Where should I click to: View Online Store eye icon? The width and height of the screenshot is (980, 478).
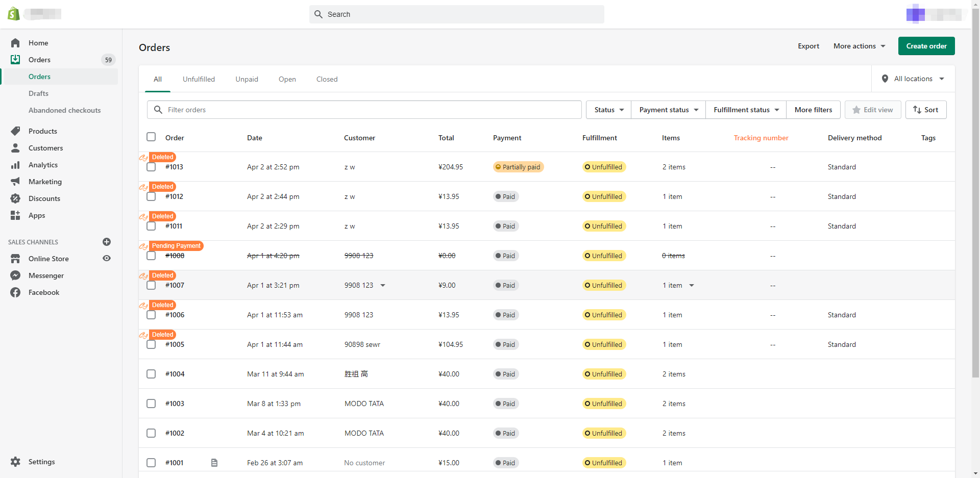point(107,259)
